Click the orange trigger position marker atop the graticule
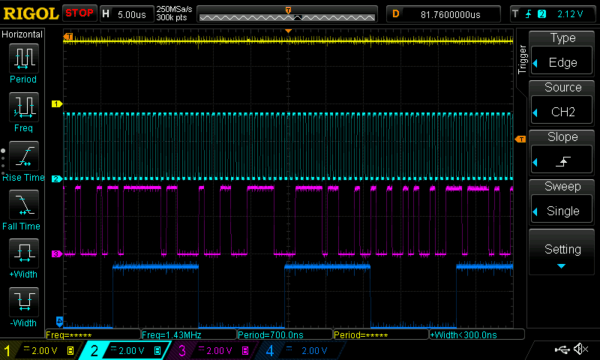This screenshot has height=360, width=600. pyautogui.click(x=289, y=31)
